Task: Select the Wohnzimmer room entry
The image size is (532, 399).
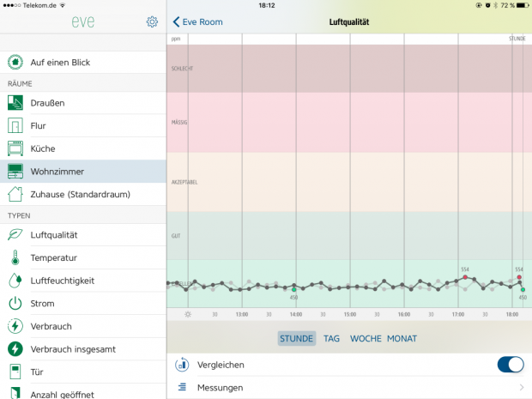Action: pos(83,172)
